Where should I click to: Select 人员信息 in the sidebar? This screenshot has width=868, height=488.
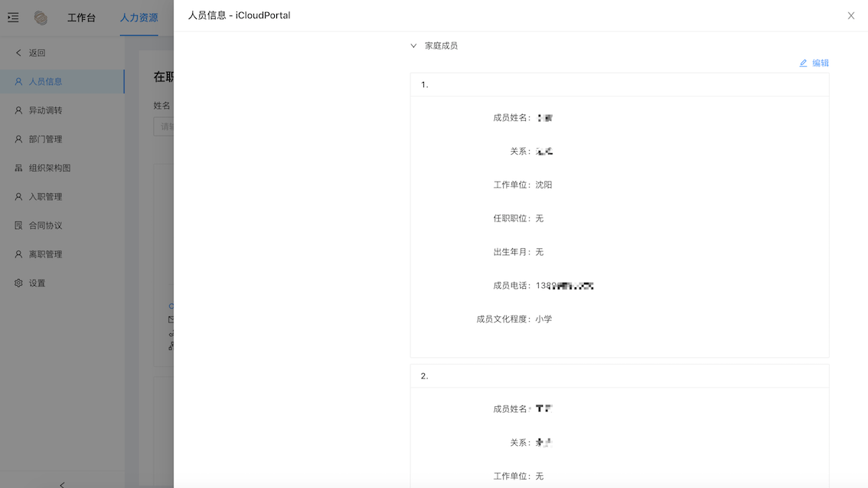click(x=62, y=81)
